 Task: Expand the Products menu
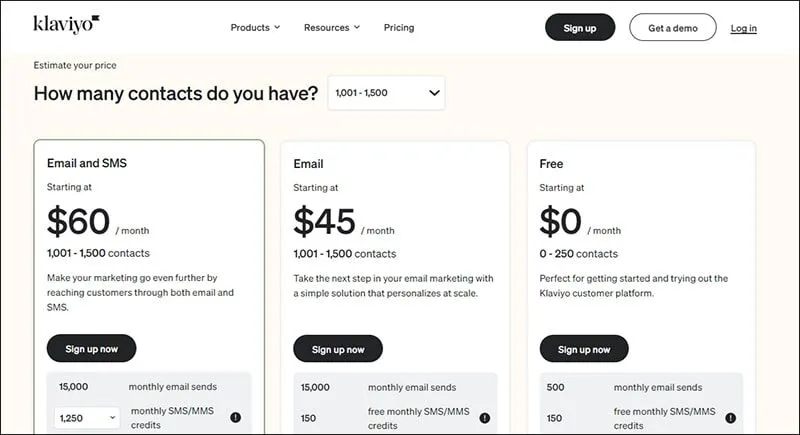point(255,28)
